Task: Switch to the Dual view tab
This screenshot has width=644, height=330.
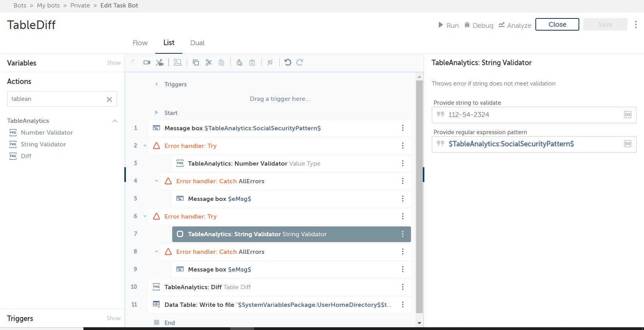Action: coord(197,43)
